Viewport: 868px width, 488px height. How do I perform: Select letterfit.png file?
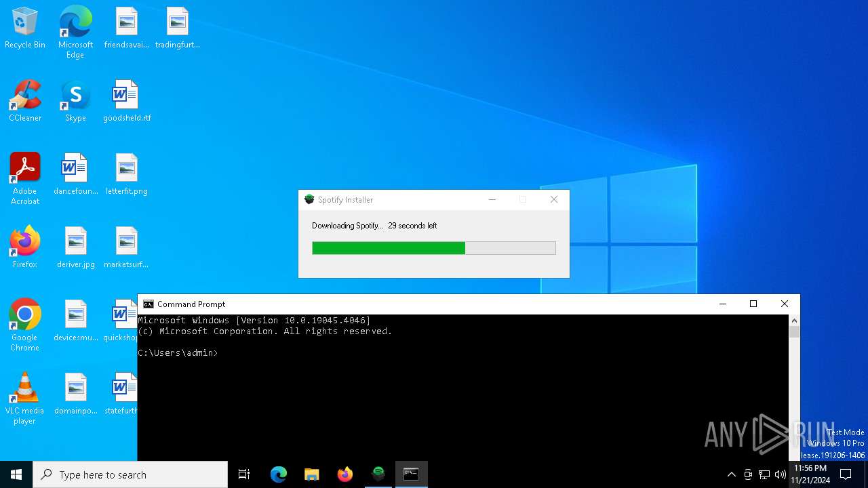pyautogui.click(x=127, y=175)
